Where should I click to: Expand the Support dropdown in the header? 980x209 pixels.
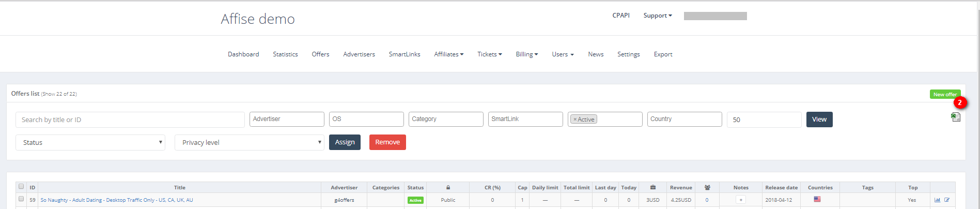657,16
